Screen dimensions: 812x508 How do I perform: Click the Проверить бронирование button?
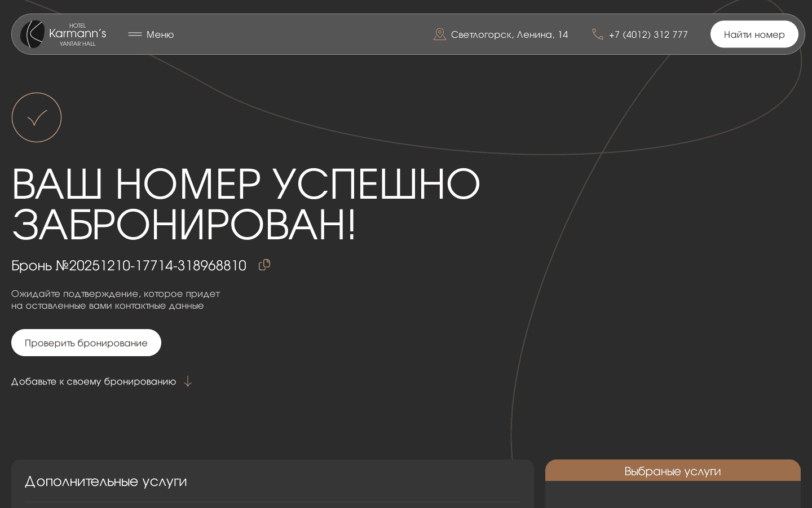(86, 343)
